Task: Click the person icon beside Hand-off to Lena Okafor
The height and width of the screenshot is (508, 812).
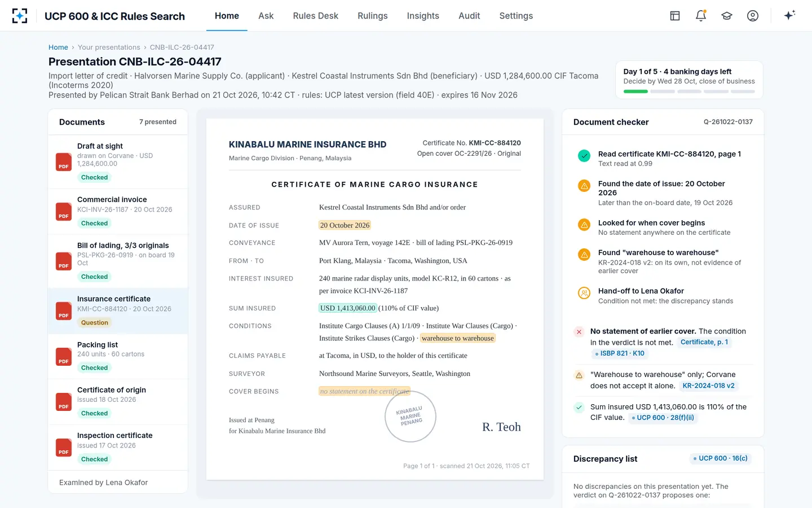Action: pyautogui.click(x=584, y=293)
